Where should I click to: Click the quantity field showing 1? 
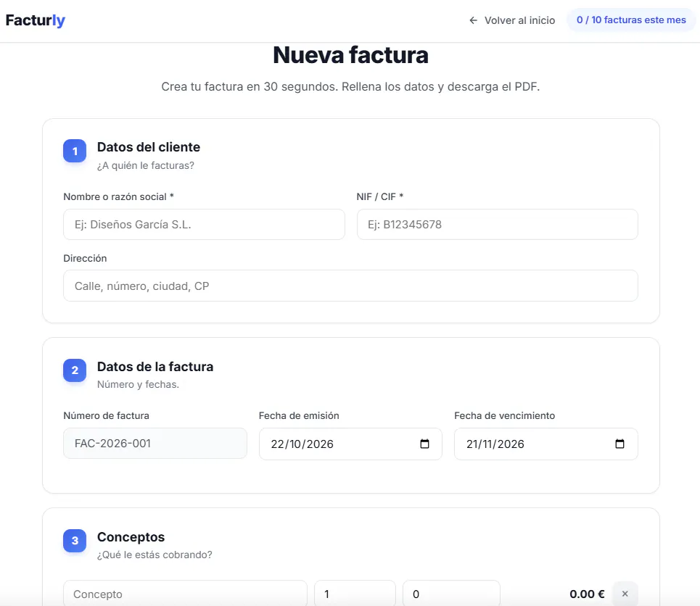pos(355,594)
